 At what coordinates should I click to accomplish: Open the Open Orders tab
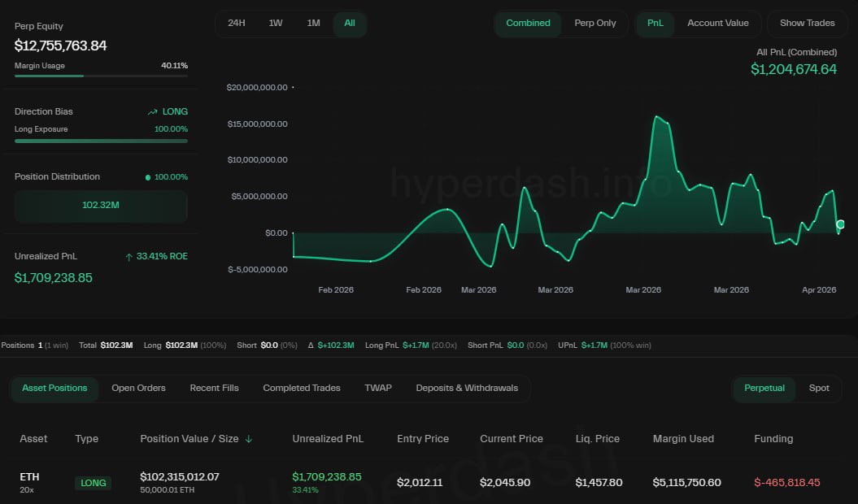(138, 389)
